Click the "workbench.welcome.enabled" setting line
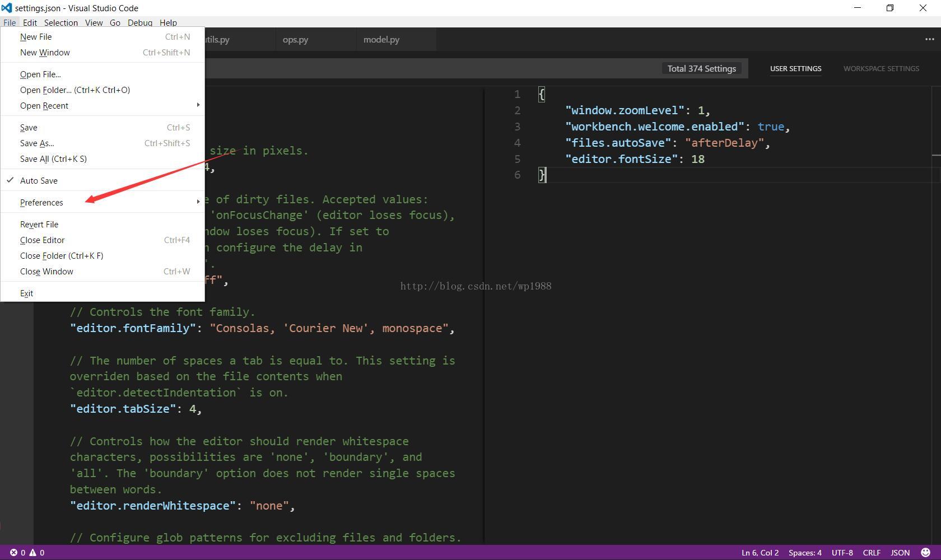Screen dimensions: 941x560 [x=677, y=127]
